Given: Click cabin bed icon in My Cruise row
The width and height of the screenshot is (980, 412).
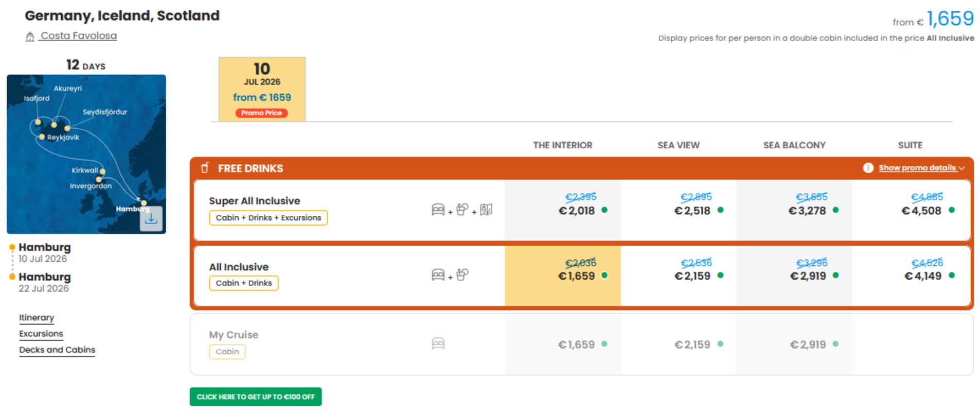Looking at the screenshot, I should [438, 344].
